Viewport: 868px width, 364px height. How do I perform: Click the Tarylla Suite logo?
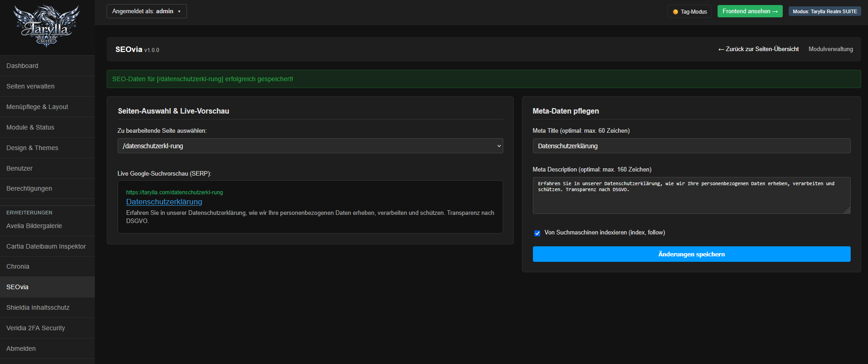pyautogui.click(x=46, y=26)
